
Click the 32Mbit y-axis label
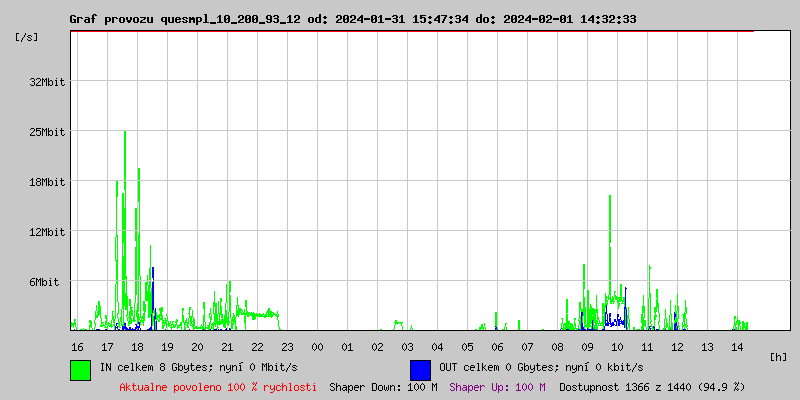coord(47,82)
